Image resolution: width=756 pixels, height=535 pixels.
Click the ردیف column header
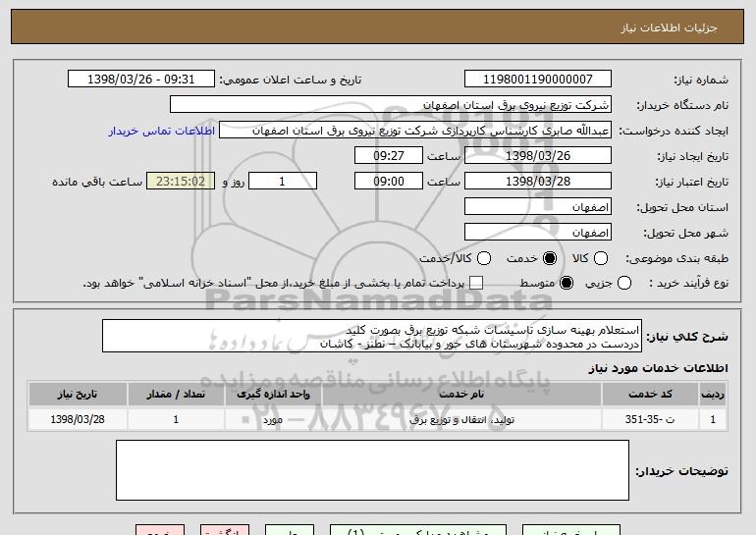click(713, 395)
